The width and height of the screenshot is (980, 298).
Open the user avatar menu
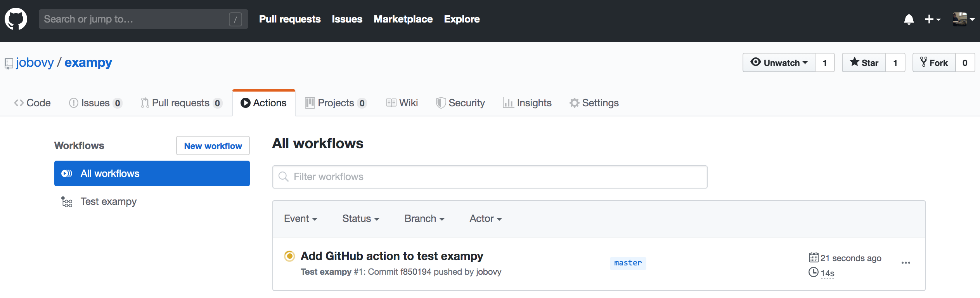pyautogui.click(x=963, y=19)
